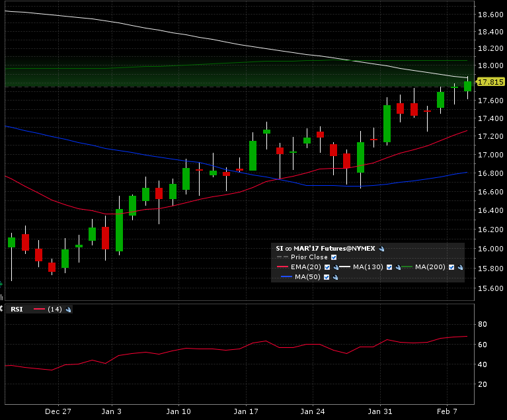Open MA(130) configuration wrench icon
The height and width of the screenshot is (420, 507).
point(398,267)
